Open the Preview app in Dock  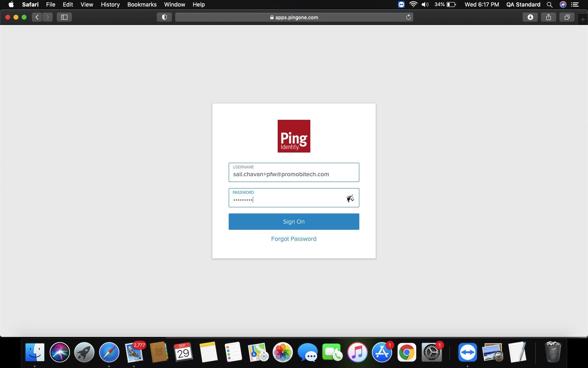492,352
